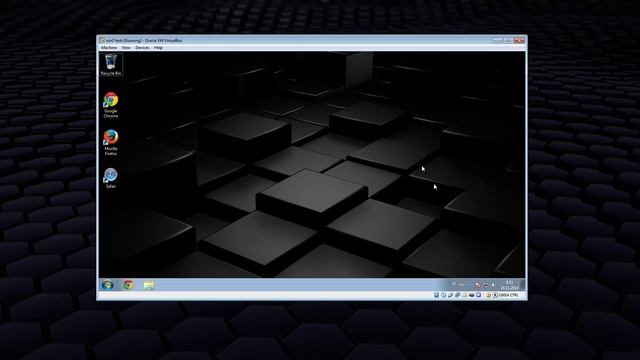Click the optical disc status icon

[x=443, y=295]
